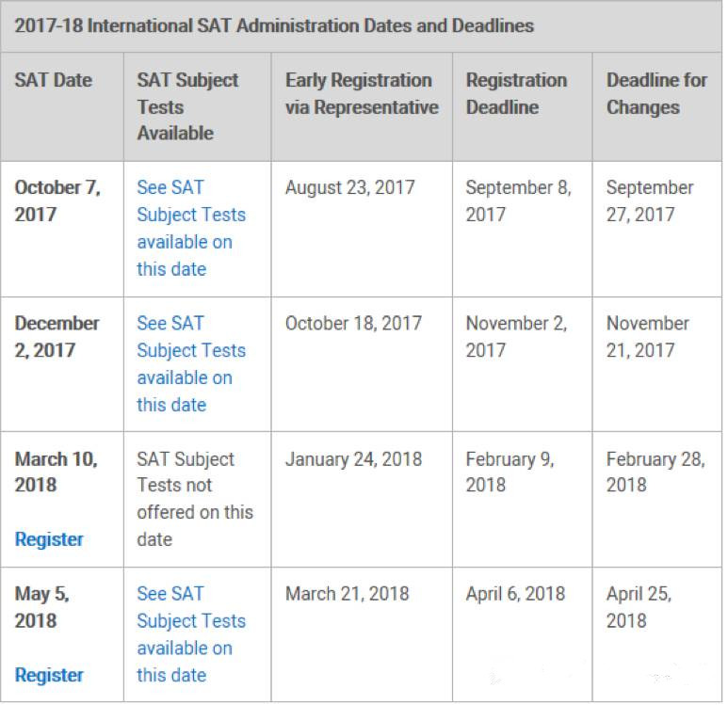Click the 'November 21, 2017' changes deadline cell
The width and height of the screenshot is (728, 705).
pyautogui.click(x=648, y=336)
